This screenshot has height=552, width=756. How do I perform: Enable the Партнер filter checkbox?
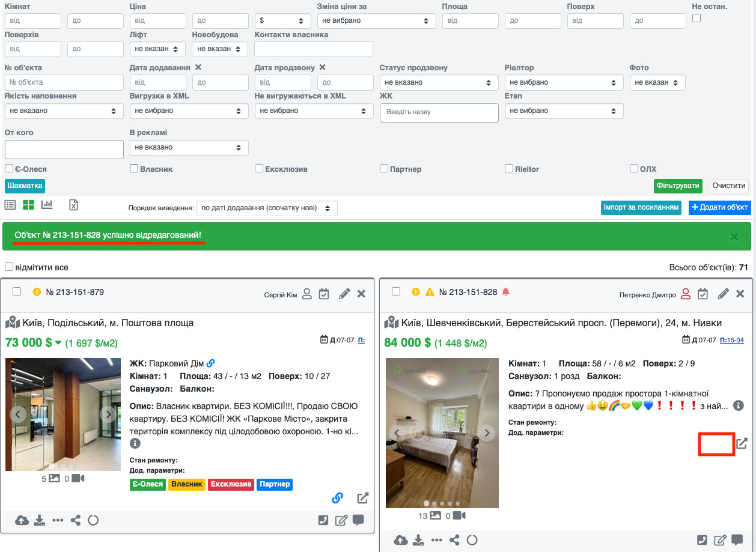(384, 168)
